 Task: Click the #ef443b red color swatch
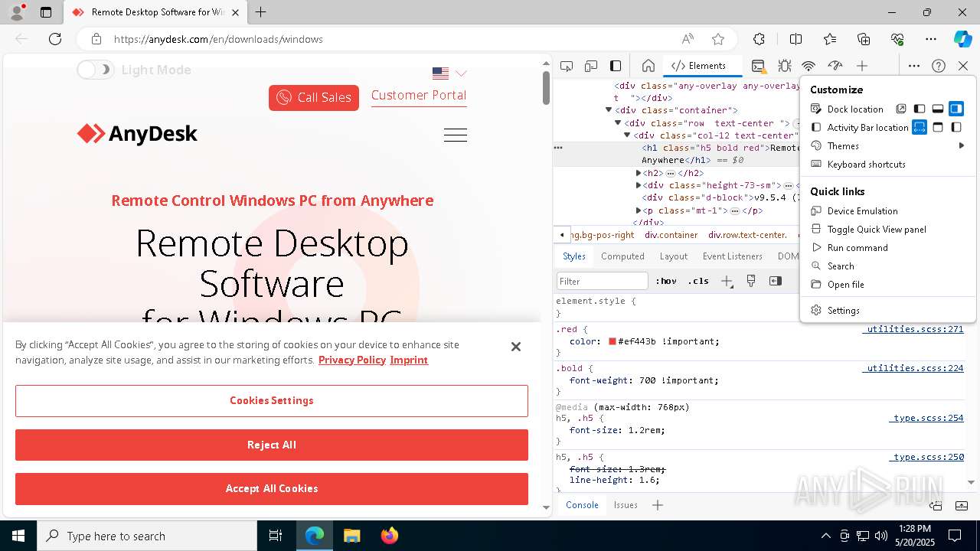(612, 341)
